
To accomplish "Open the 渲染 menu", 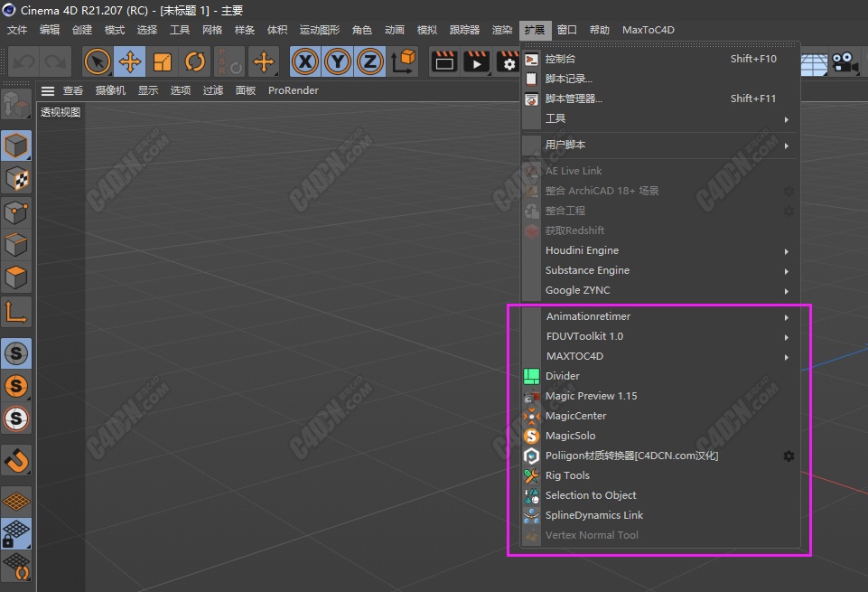I will pos(502,30).
